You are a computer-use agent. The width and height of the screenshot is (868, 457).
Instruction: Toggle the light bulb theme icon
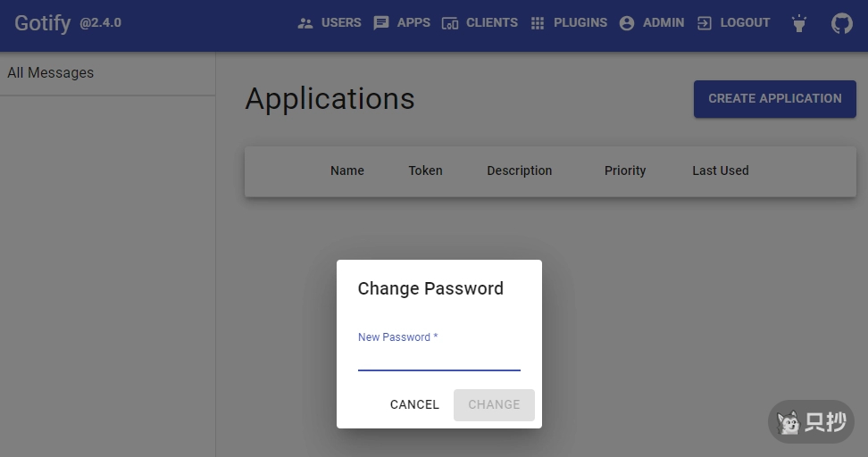tap(799, 23)
